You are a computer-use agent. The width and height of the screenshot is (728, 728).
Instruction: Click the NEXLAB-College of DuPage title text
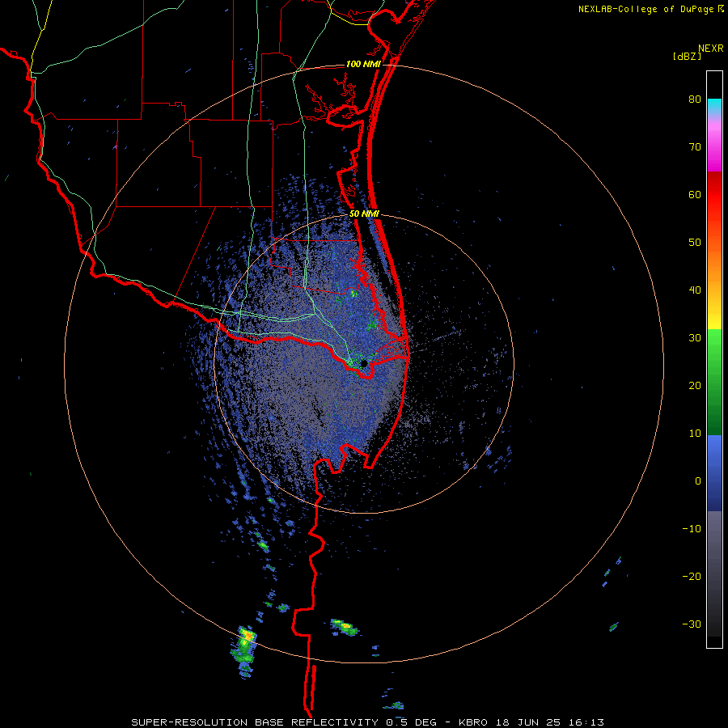[645, 9]
